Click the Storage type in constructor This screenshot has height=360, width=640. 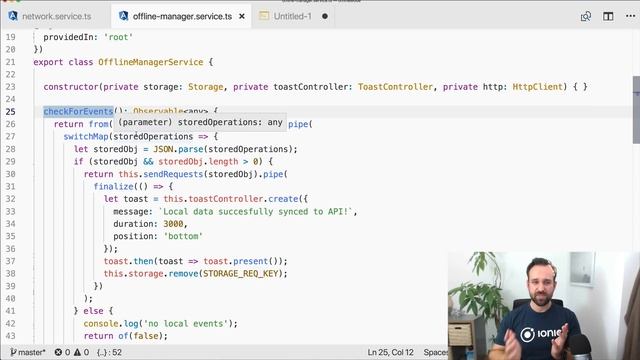click(206, 87)
